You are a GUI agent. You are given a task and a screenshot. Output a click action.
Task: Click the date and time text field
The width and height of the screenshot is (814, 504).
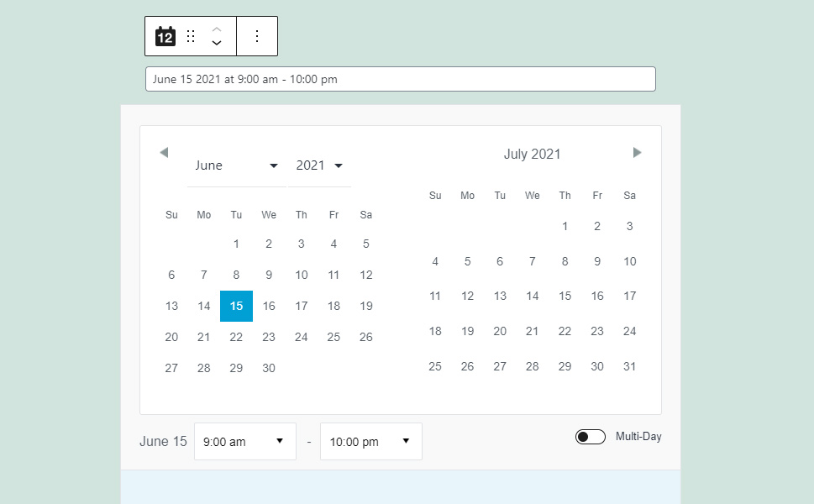coord(400,79)
